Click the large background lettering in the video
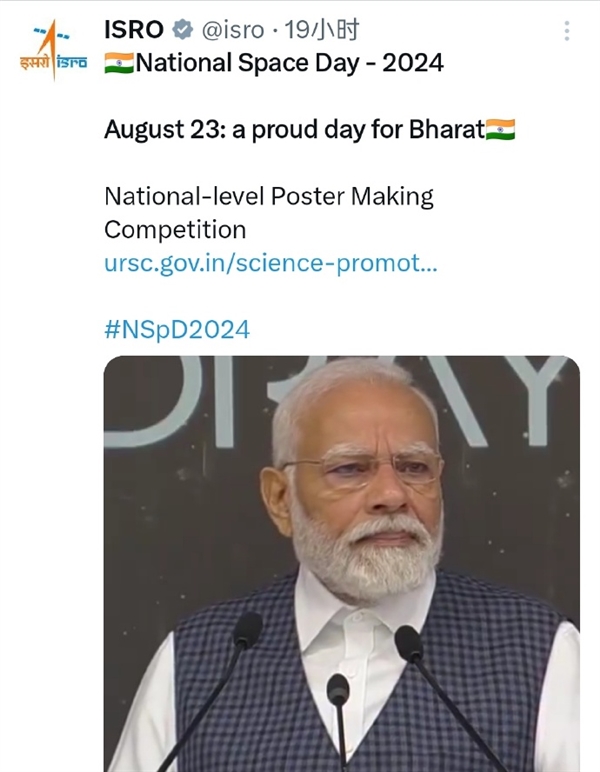 [480, 400]
